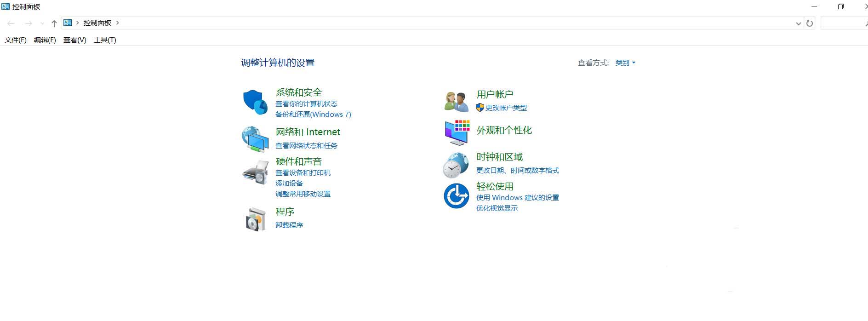Expand the address bar history dropdown
The image size is (868, 321).
798,23
